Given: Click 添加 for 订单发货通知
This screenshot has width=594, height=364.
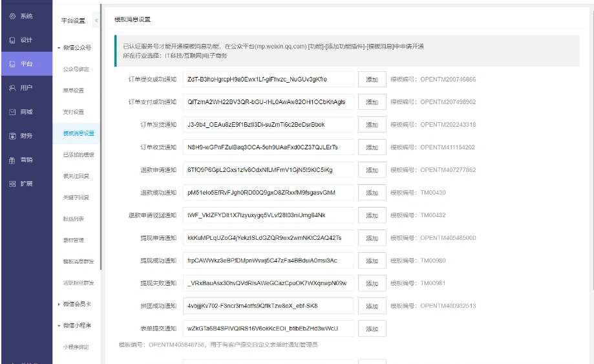Looking at the screenshot, I should click(x=372, y=125).
